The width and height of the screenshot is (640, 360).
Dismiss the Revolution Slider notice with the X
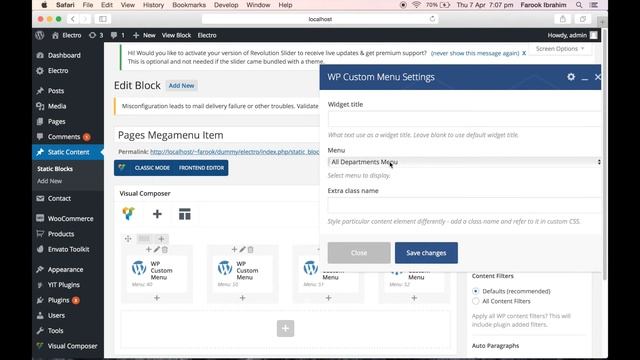click(x=524, y=53)
